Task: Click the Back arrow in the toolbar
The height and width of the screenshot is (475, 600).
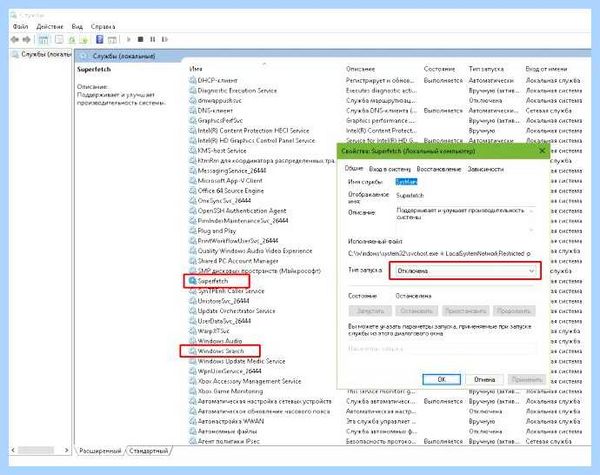Action: [x=15, y=39]
